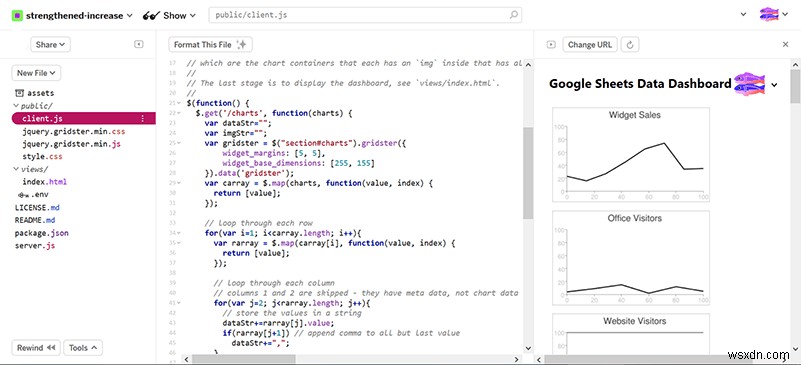The image size is (801, 365).
Task: Open the Tools menu
Action: (83, 348)
